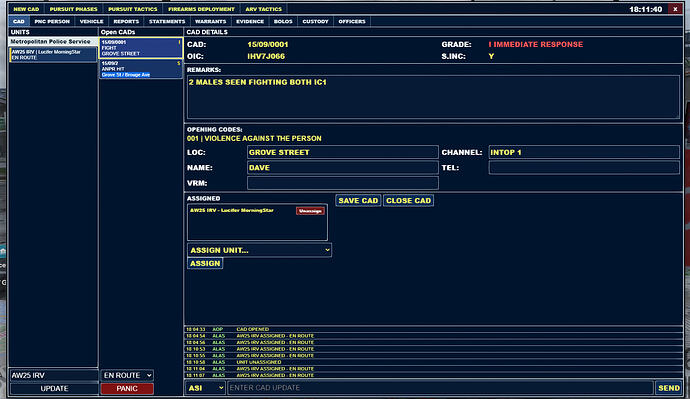Hit the red PANIC button
690x399 pixels.
pos(127,388)
